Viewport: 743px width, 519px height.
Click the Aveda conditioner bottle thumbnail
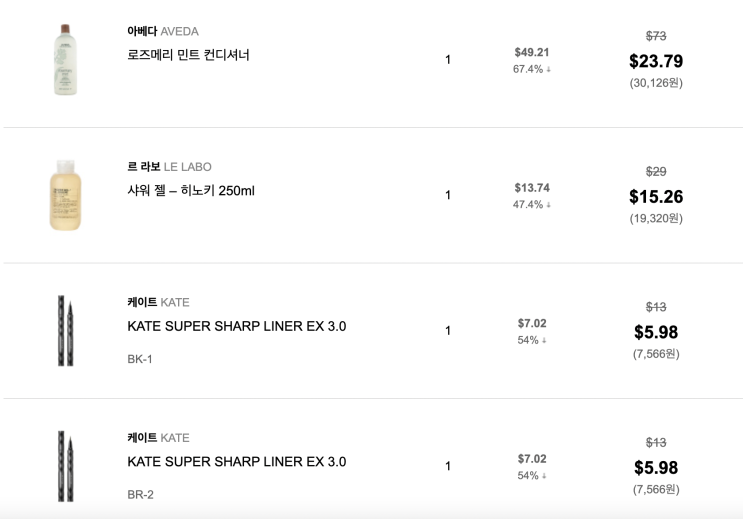[x=65, y=60]
